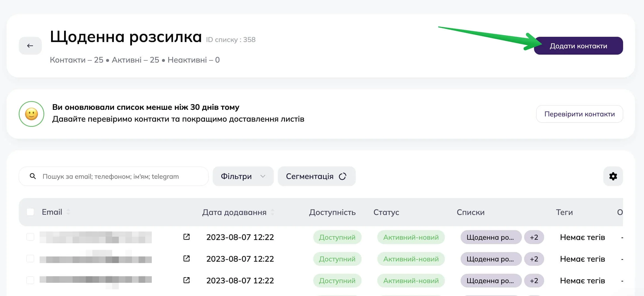Click the "Доступний" badge in the first row

click(337, 237)
